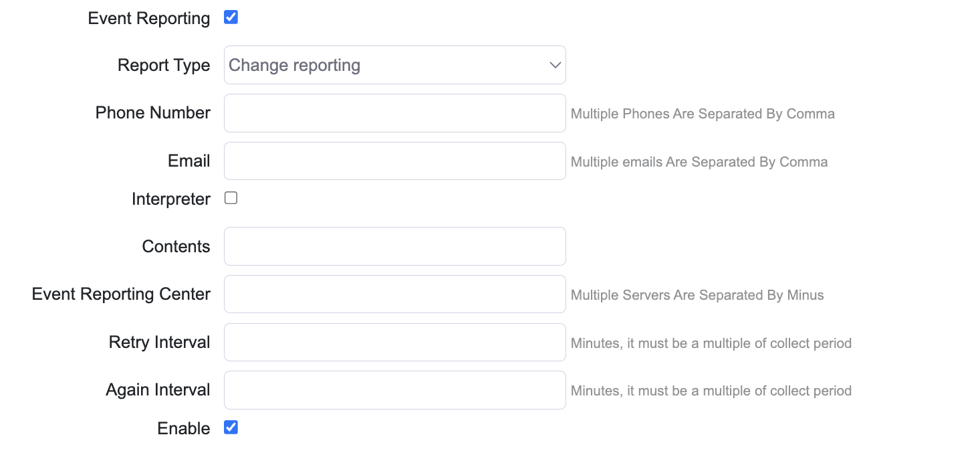Click the 'Email' label
Viewport: 980px width, 451px height.
(x=189, y=161)
